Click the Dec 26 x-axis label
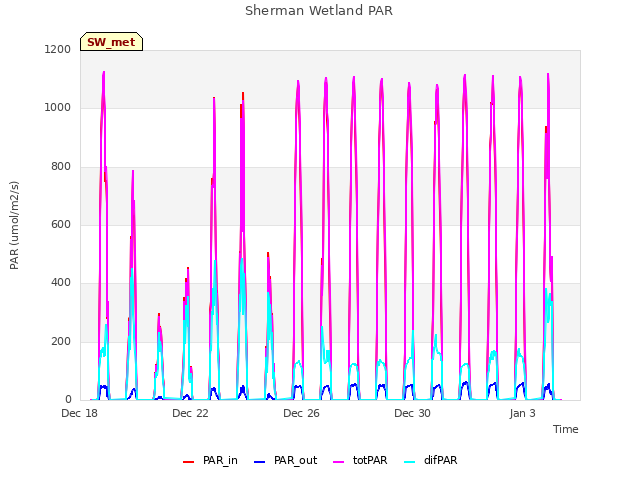Screen dimensions: 640x480 pyautogui.click(x=301, y=413)
